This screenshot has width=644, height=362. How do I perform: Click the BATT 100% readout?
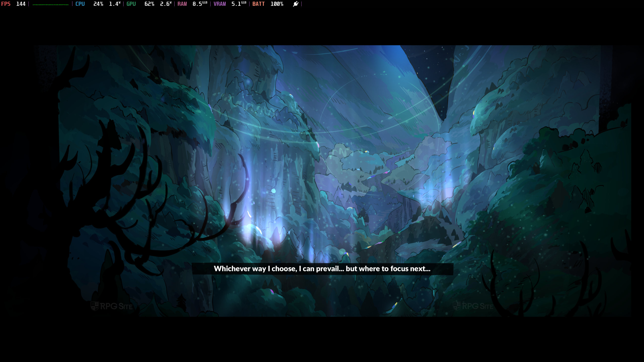click(268, 4)
